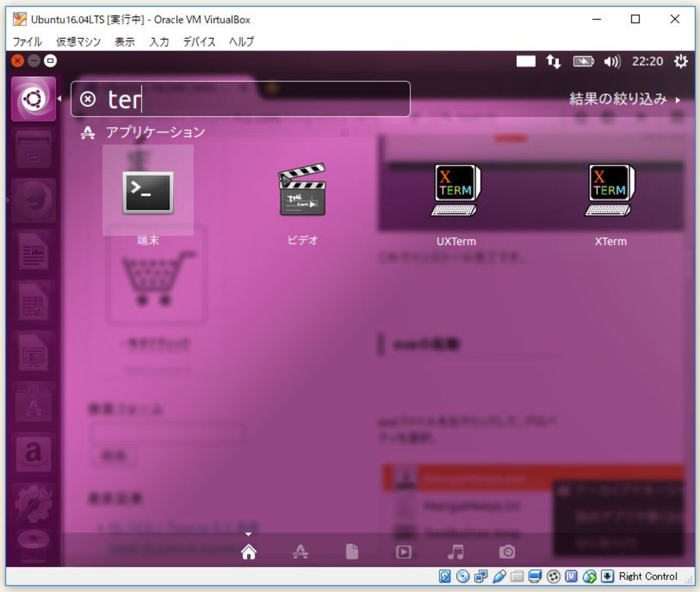Click the network up/down arrows indicator

click(x=554, y=61)
